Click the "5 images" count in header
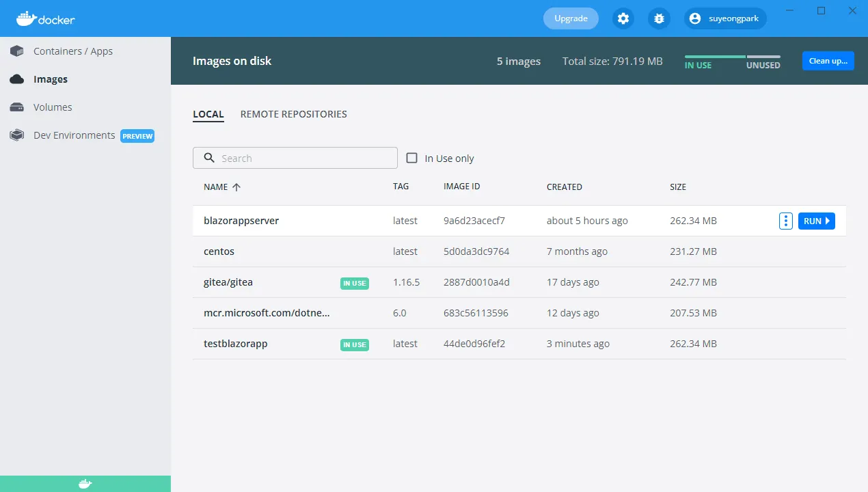 519,61
